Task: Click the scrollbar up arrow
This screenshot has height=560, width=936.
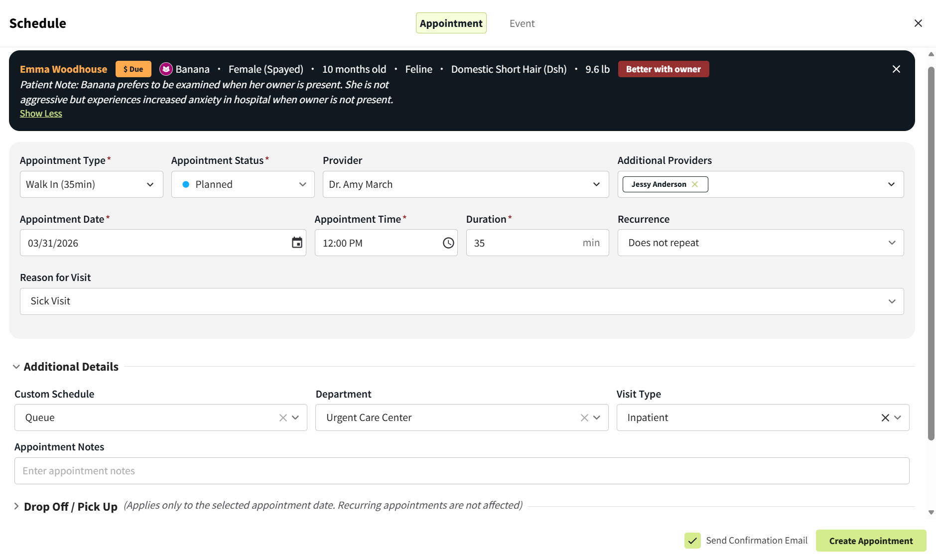Action: click(x=931, y=54)
